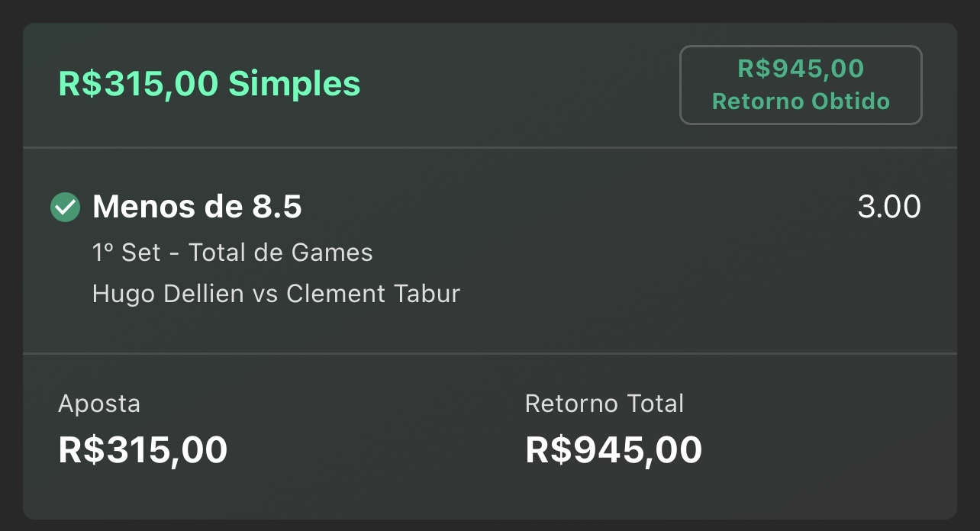Image resolution: width=980 pixels, height=531 pixels.
Task: Click the Retorno Obtido text label
Action: (801, 101)
